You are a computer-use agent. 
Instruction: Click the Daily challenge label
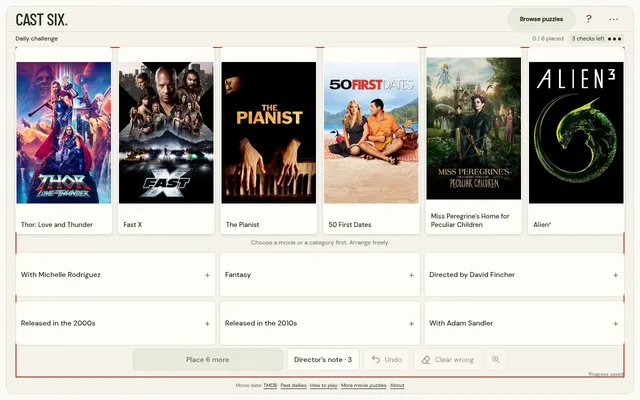(x=36, y=39)
